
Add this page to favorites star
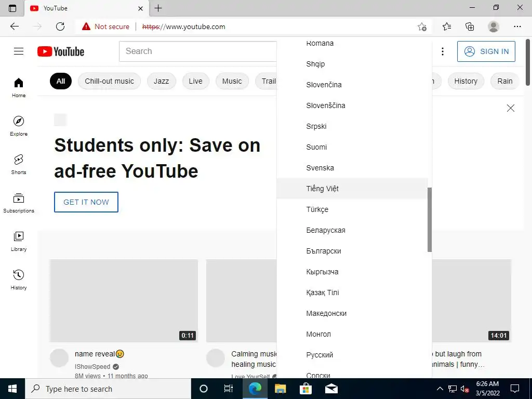point(422,26)
